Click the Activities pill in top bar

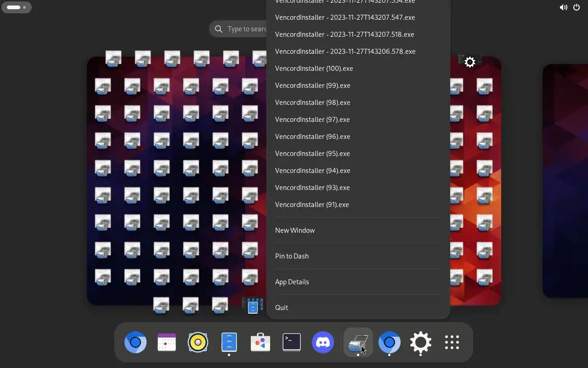click(17, 7)
